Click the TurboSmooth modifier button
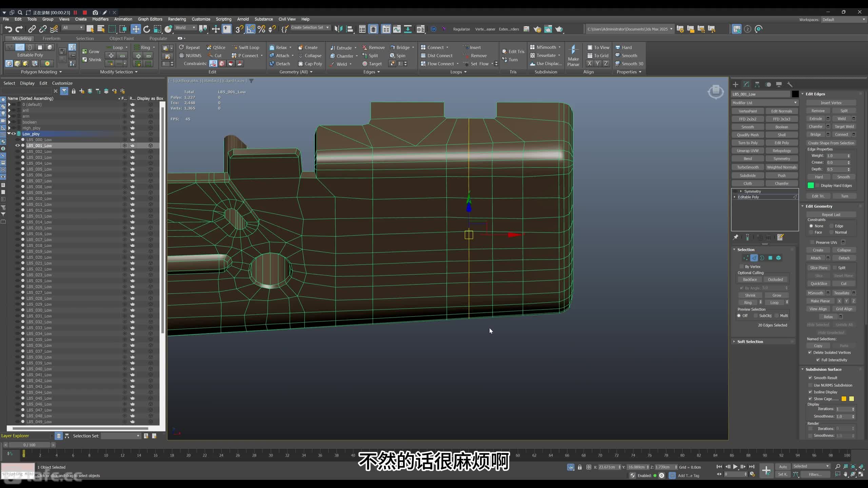 [748, 167]
